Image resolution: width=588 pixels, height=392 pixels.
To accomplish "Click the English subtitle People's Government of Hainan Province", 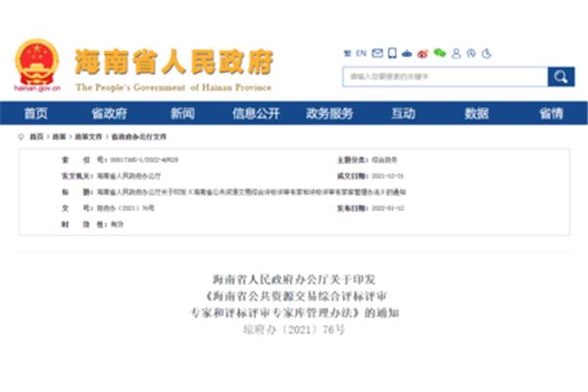I will tap(173, 87).
